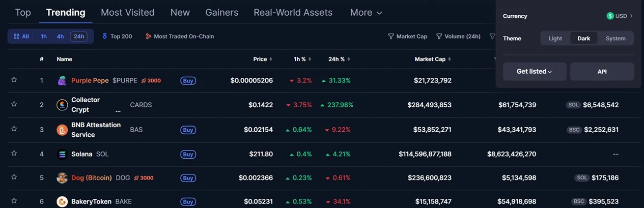Click the Buy button for Solana
This screenshot has height=208, width=644.
tap(188, 154)
